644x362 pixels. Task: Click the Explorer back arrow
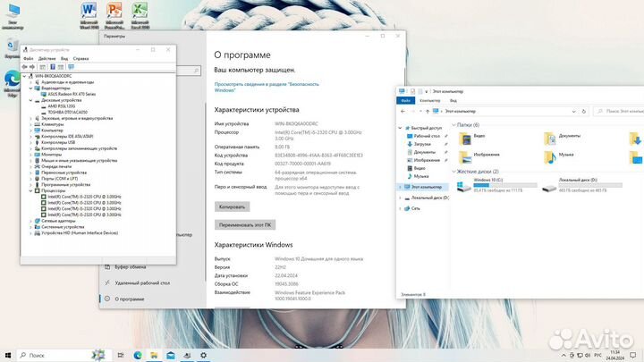point(402,111)
